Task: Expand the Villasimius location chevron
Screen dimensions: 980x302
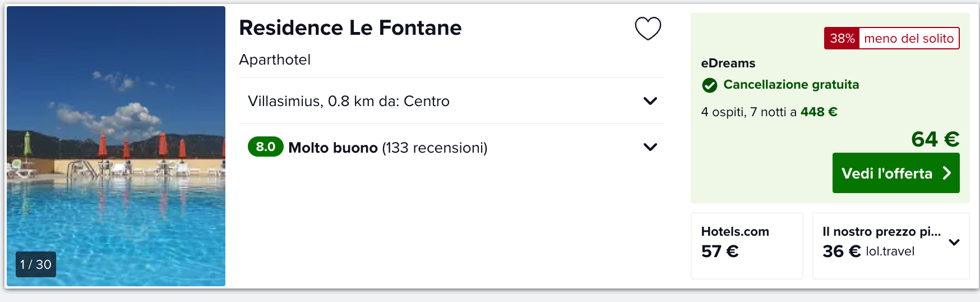Action: click(x=650, y=101)
